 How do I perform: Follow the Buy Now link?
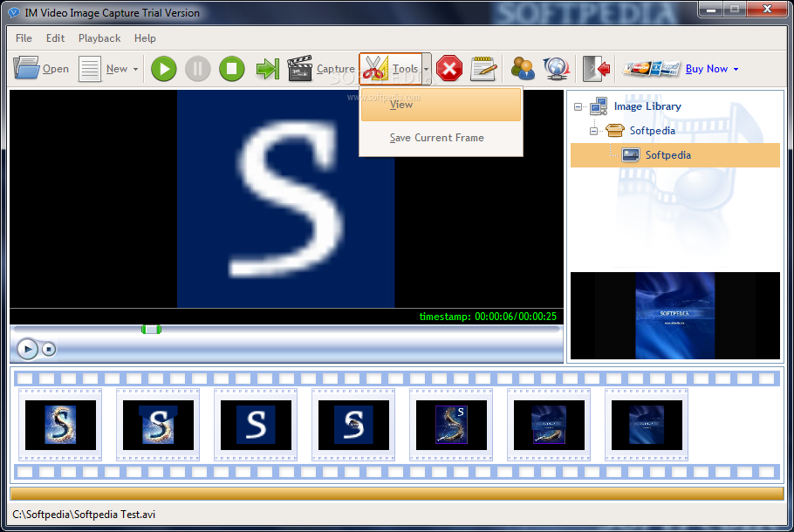pos(707,69)
